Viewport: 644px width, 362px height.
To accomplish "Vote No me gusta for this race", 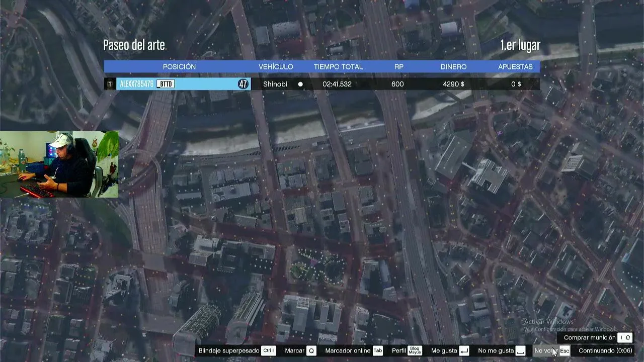I will [x=496, y=351].
